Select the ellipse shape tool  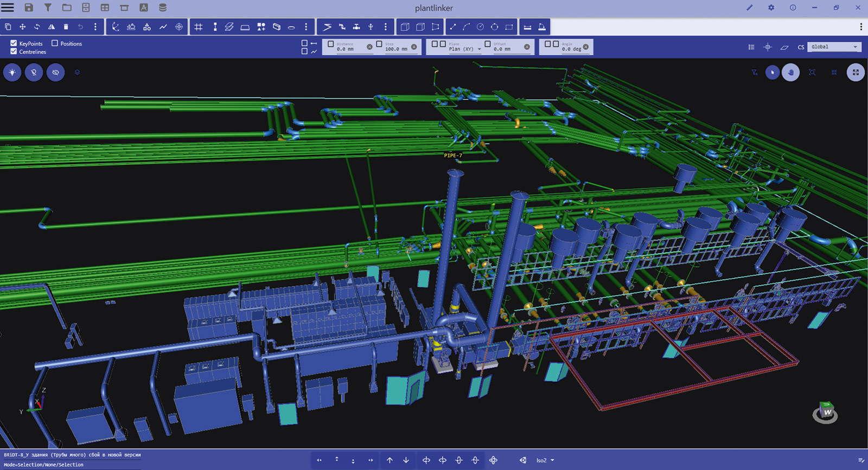pyautogui.click(x=291, y=27)
